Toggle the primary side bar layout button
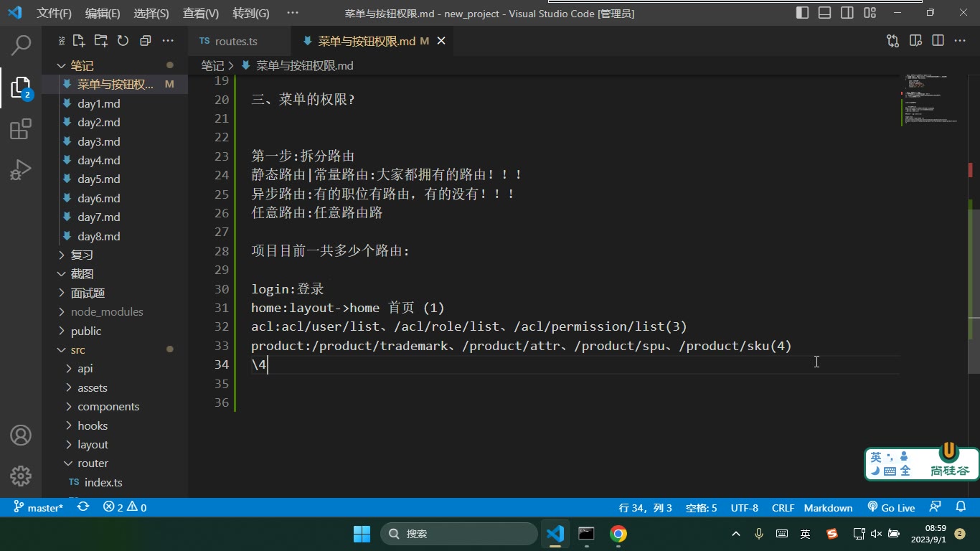The height and width of the screenshot is (551, 980). tap(802, 13)
